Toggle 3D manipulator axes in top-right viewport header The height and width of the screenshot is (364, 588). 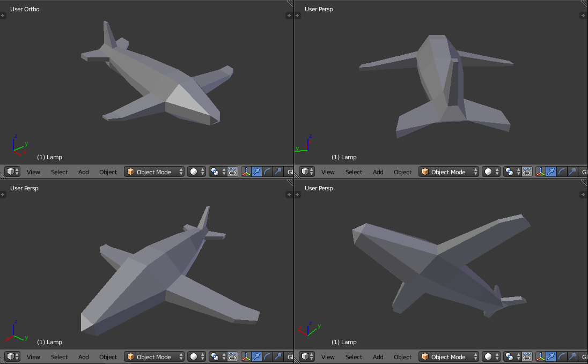click(540, 172)
